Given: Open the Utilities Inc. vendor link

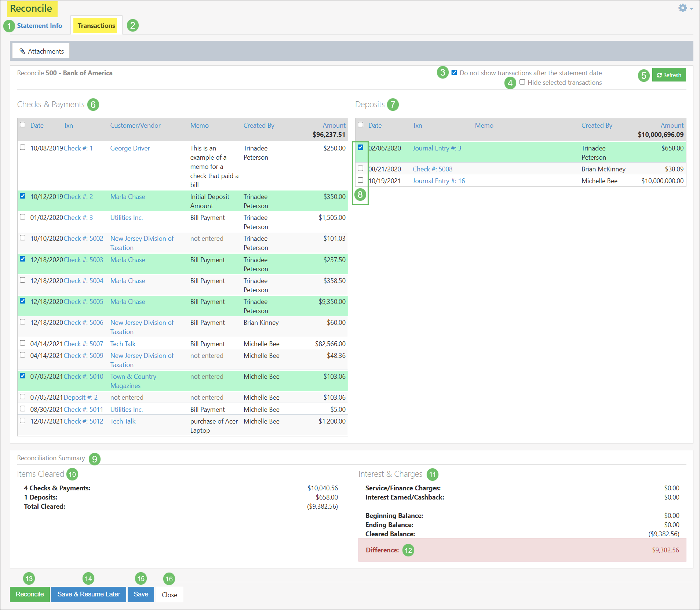Looking at the screenshot, I should pos(126,217).
